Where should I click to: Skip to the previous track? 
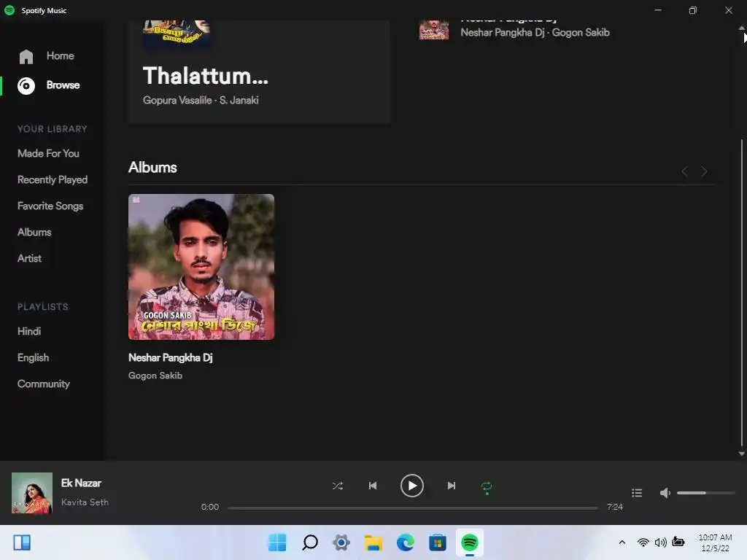click(x=373, y=486)
